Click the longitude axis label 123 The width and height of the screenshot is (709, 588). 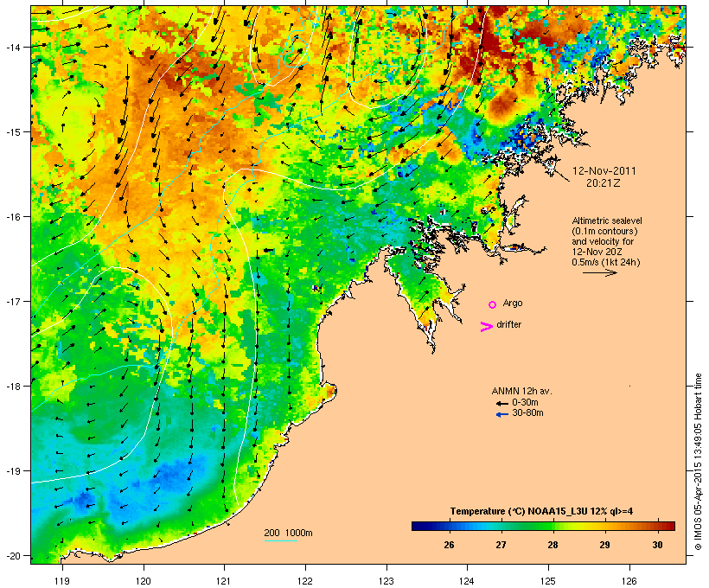[x=386, y=581]
